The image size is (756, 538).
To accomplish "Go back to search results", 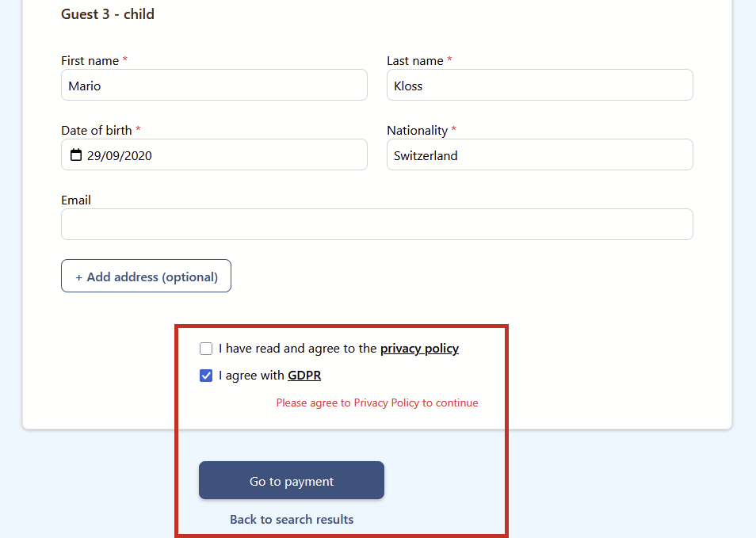I will 292,520.
